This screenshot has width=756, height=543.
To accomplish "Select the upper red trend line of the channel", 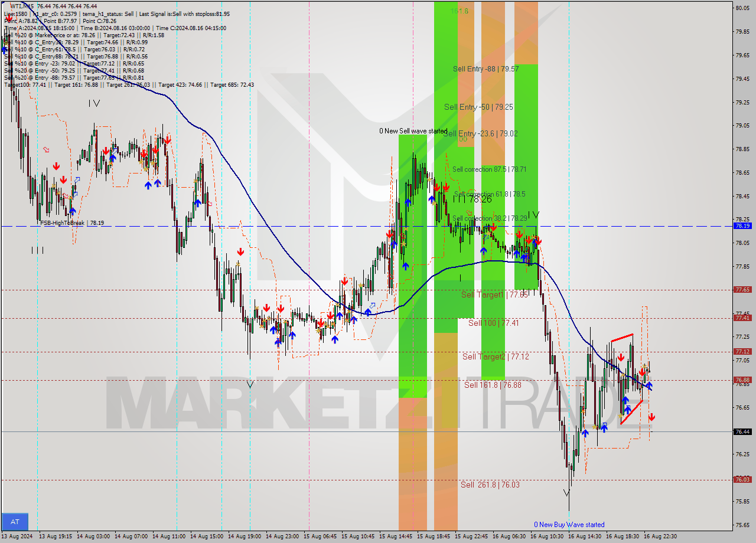I will [x=622, y=338].
